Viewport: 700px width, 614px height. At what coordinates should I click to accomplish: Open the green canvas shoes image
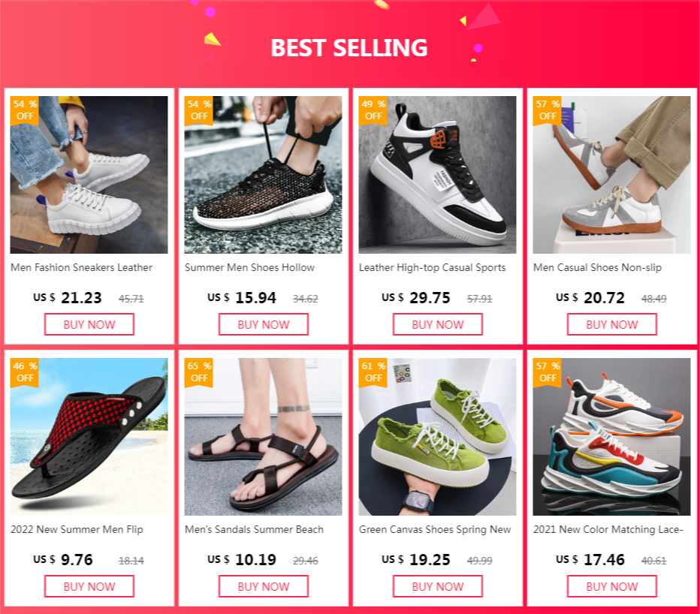tap(437, 437)
